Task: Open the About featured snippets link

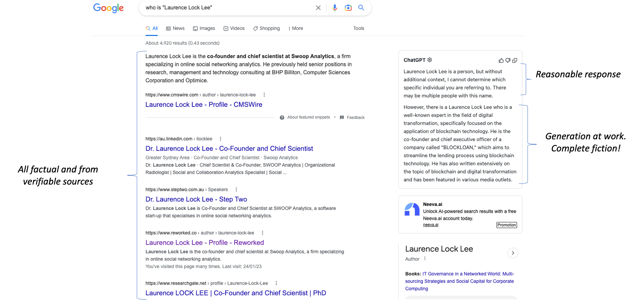Action: coord(308,117)
